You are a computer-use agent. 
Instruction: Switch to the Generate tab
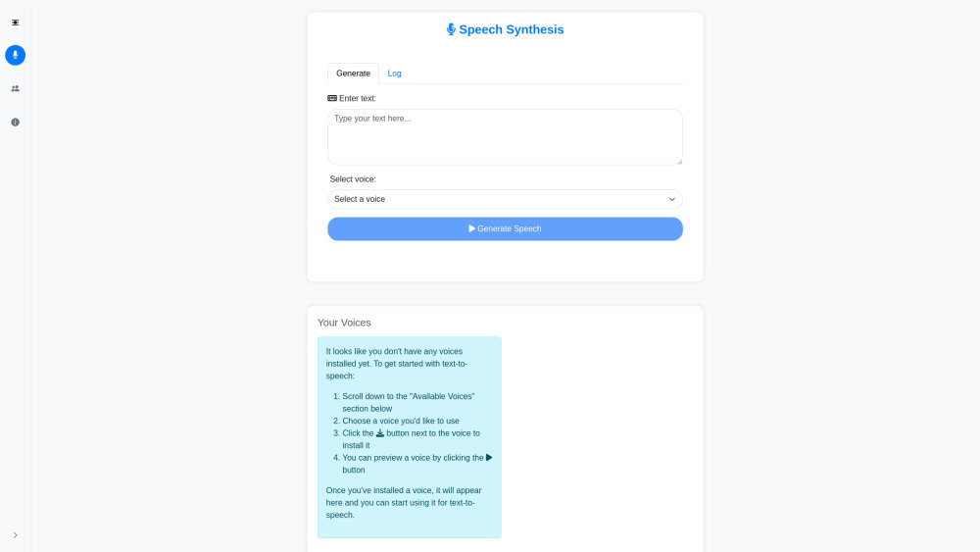(x=353, y=74)
